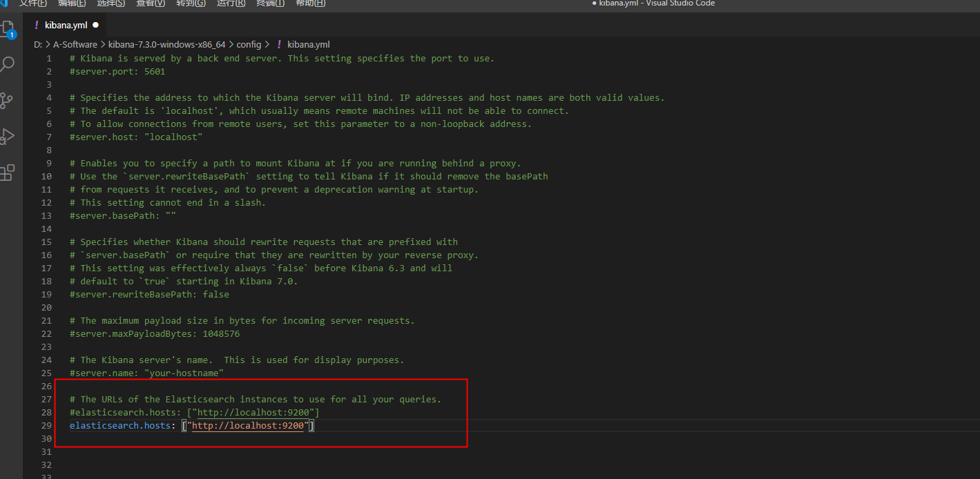Click the comment starting "# The Kibana server's name"

(237, 360)
